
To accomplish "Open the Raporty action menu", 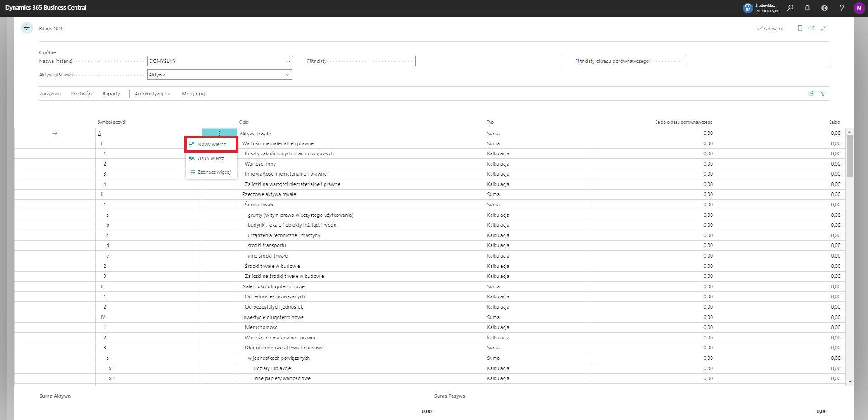I will tap(111, 94).
